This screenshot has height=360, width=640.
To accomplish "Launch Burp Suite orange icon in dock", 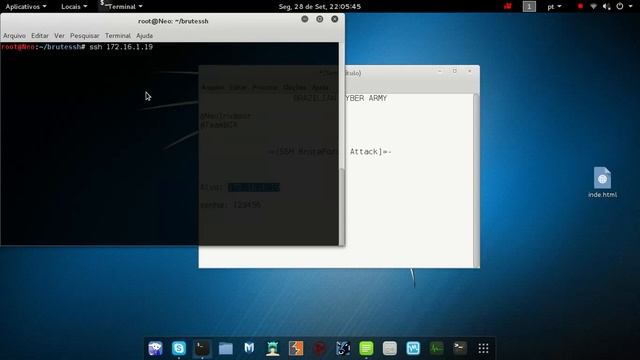I will [x=296, y=348].
